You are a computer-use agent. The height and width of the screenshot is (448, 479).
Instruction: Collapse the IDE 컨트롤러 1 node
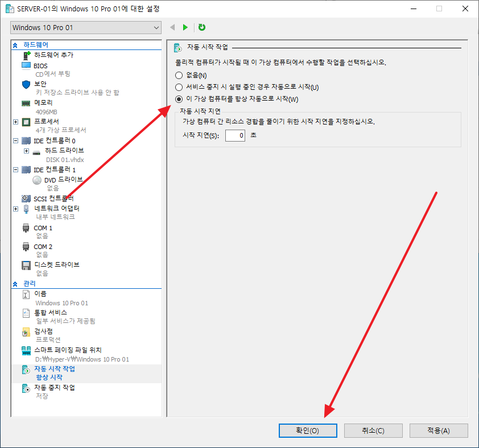pos(15,170)
